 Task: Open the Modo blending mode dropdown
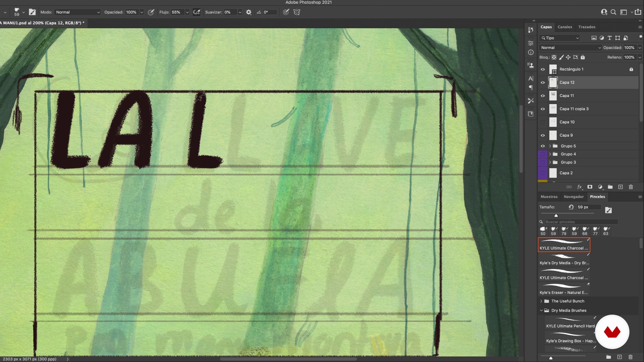pos(77,12)
